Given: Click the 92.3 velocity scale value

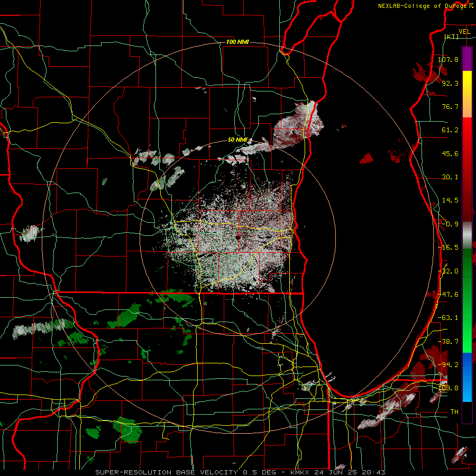Looking at the screenshot, I should click(x=450, y=83).
